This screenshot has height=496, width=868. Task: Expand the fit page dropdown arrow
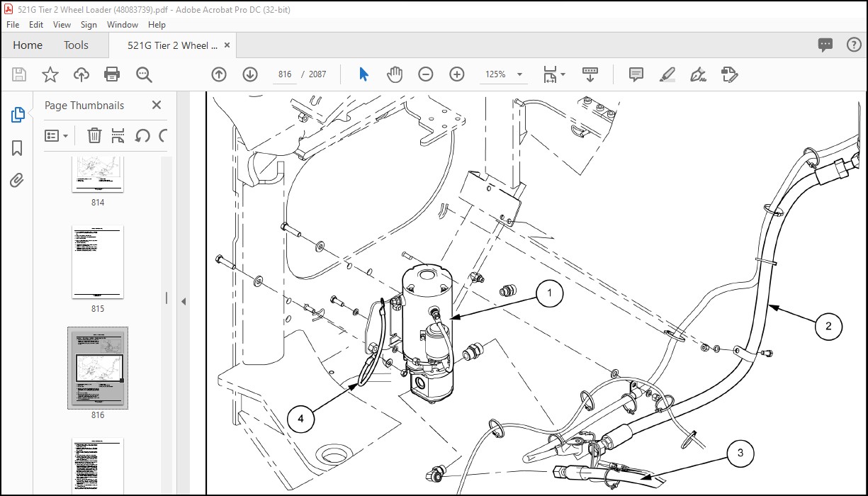click(x=563, y=74)
